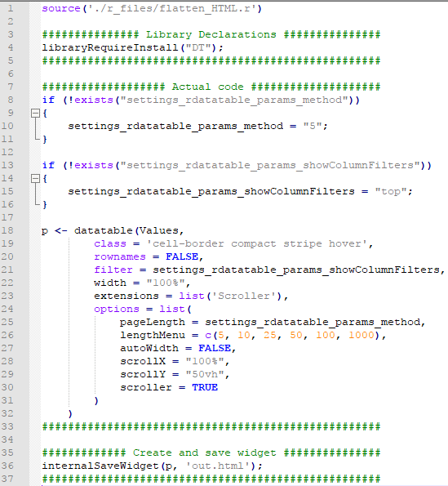This screenshot has width=448, height=486.
Task: Click 'libraryRequireInstall' function call
Action: coord(110,47)
